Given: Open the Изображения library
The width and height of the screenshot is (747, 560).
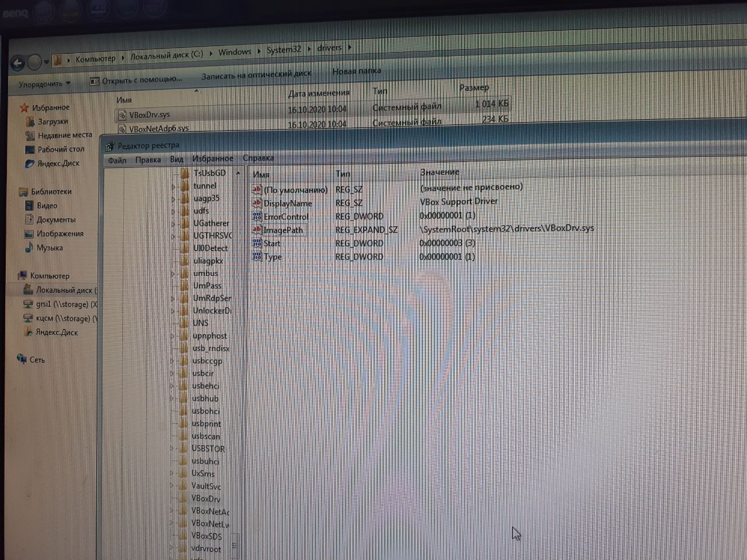Looking at the screenshot, I should 60,233.
